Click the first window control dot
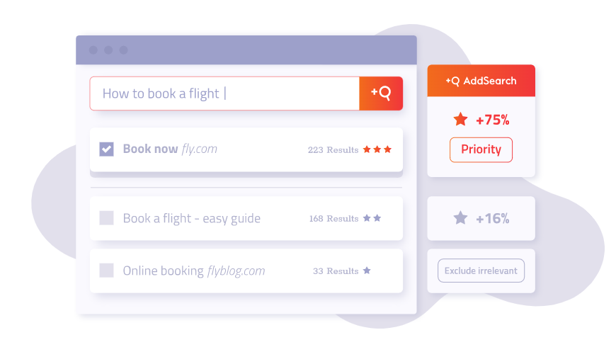The image size is (616, 364). (93, 50)
